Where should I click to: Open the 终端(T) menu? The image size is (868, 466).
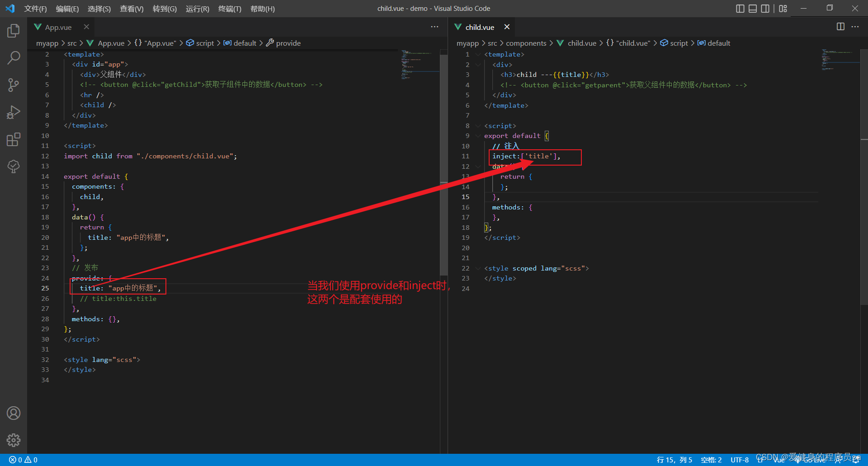point(230,9)
